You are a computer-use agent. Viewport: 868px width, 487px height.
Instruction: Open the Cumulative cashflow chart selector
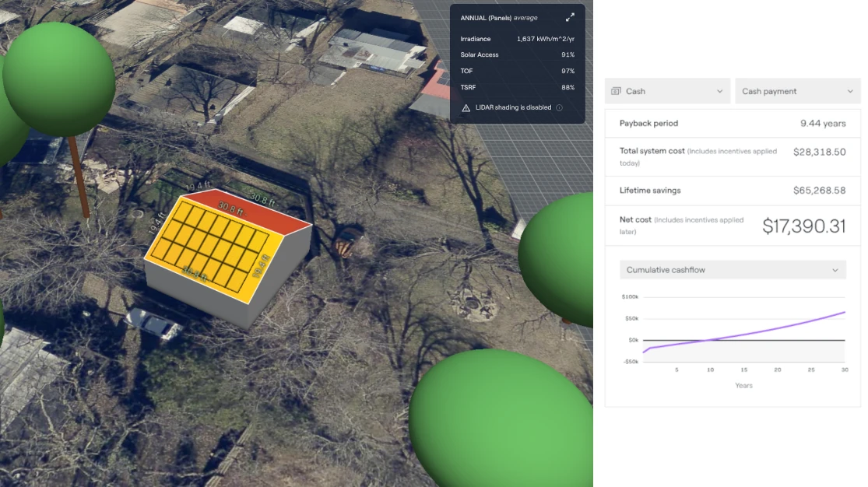tap(732, 270)
